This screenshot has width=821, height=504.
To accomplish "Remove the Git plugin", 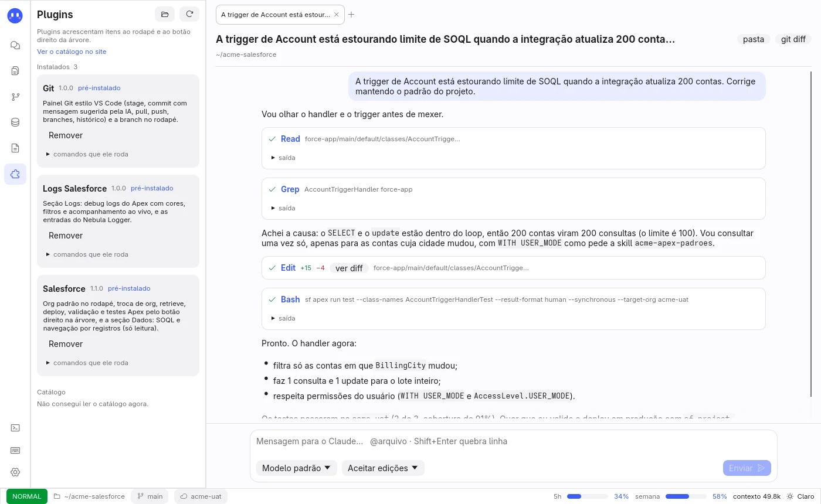I will click(x=66, y=135).
